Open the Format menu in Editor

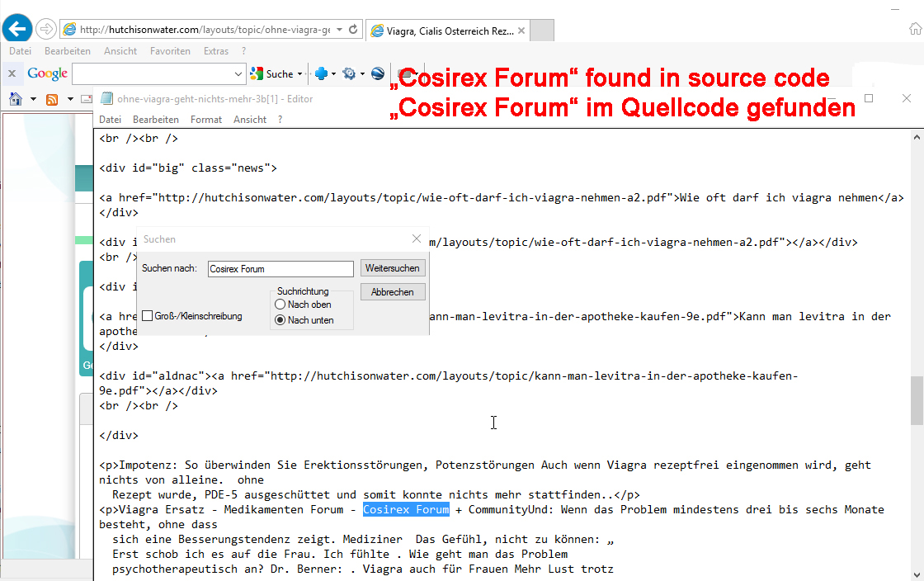205,120
